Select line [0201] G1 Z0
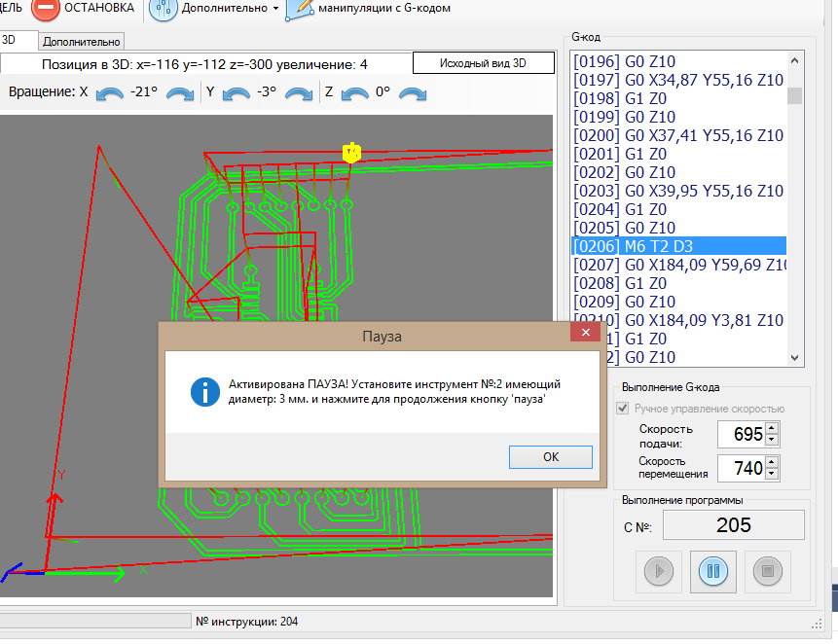 [678, 154]
